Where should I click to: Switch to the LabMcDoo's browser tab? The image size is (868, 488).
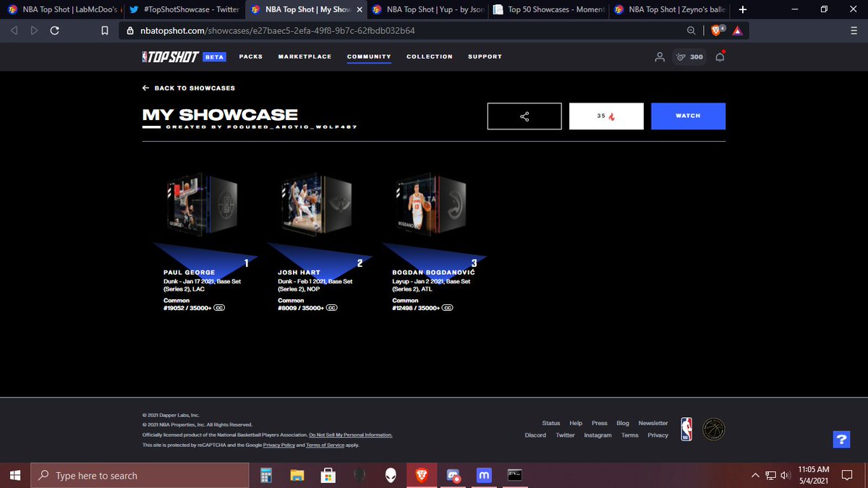click(63, 9)
